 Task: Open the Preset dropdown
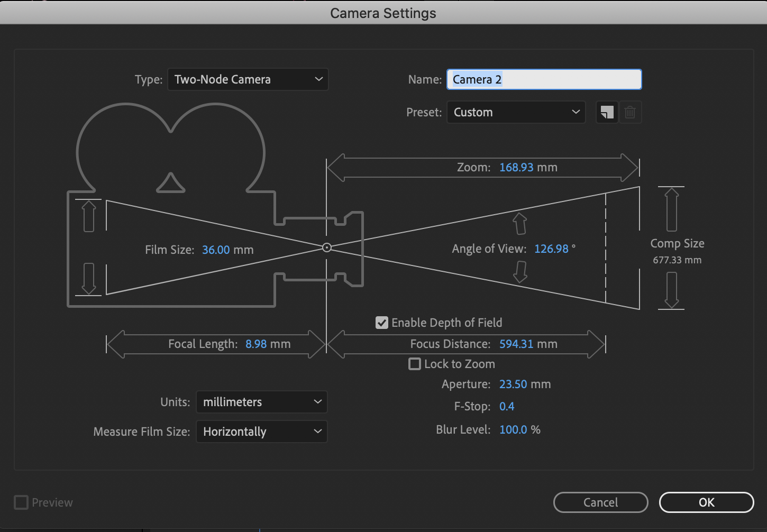click(x=516, y=112)
